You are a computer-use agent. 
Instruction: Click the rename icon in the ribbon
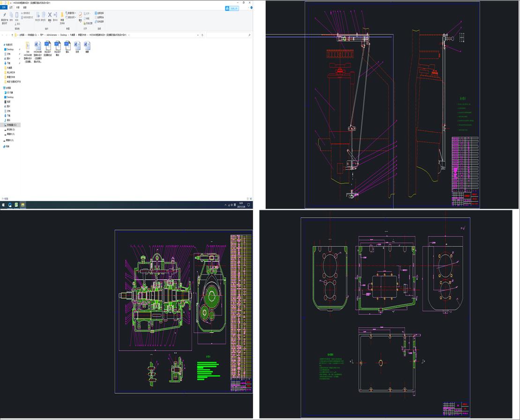[55, 15]
